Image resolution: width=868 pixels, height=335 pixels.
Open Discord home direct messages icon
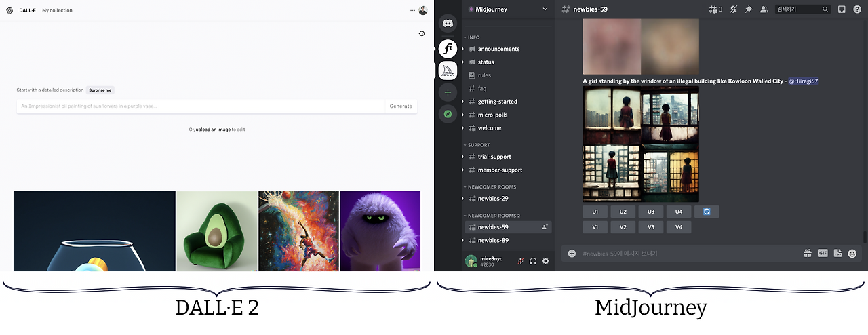click(x=448, y=23)
